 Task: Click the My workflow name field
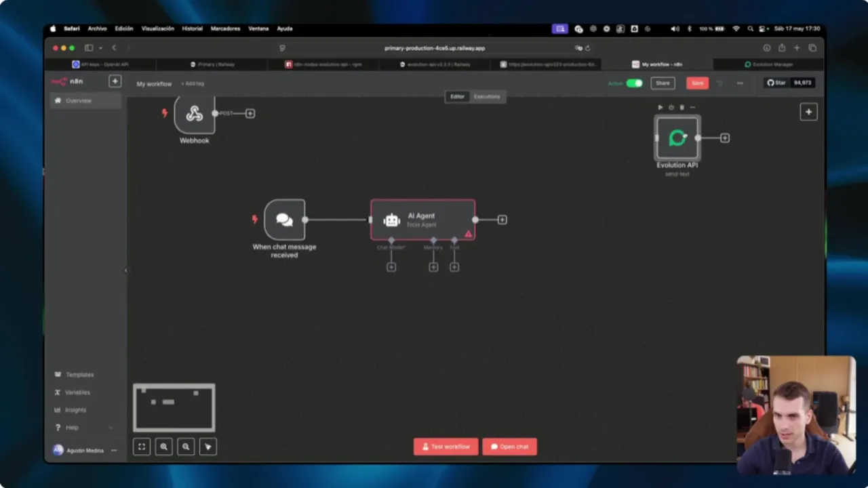(154, 84)
